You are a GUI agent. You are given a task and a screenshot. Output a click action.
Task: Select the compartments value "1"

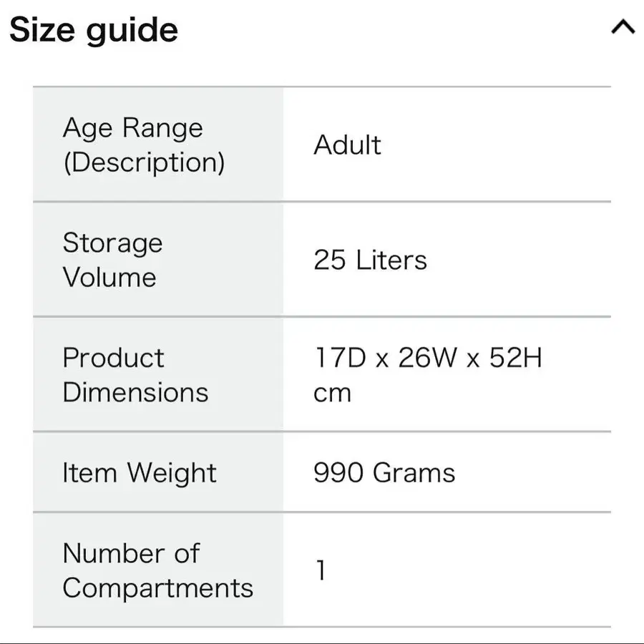point(321,570)
